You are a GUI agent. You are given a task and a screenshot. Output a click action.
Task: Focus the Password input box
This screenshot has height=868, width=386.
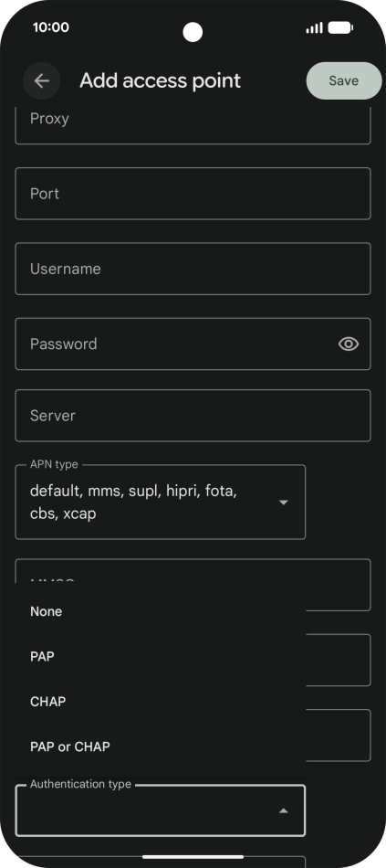pos(193,344)
